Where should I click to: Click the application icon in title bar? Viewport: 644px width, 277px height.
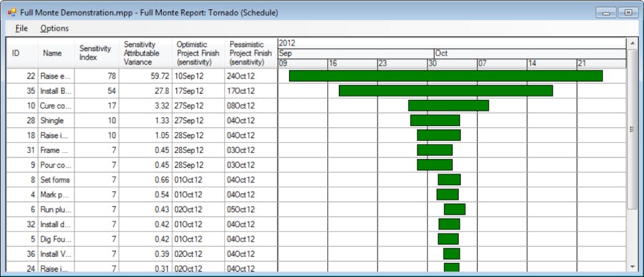click(11, 13)
